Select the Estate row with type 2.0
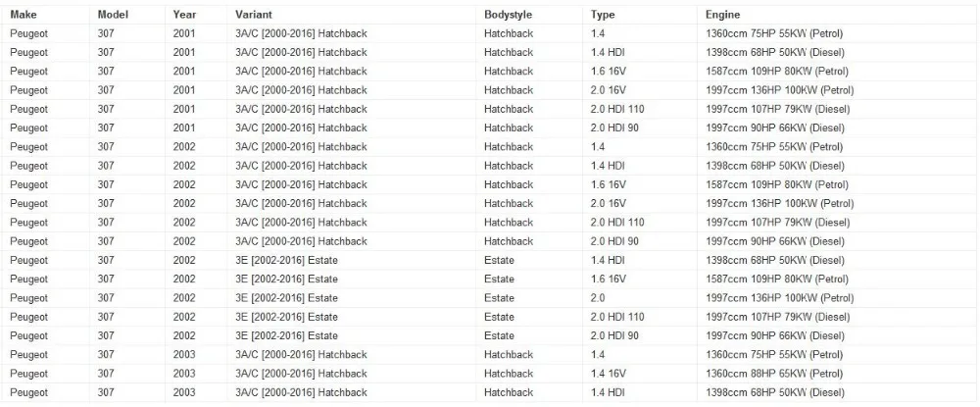Screen dimensions: 980x407 (x=490, y=298)
